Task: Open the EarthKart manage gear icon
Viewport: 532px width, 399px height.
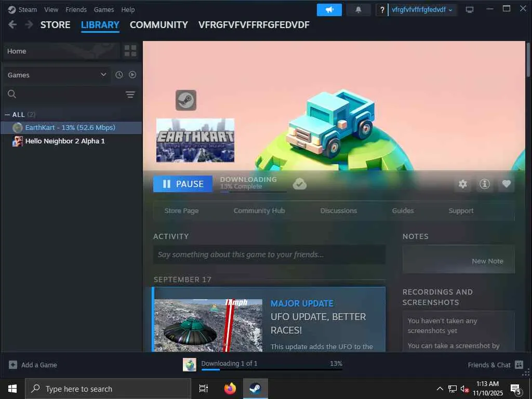Action: pyautogui.click(x=463, y=184)
